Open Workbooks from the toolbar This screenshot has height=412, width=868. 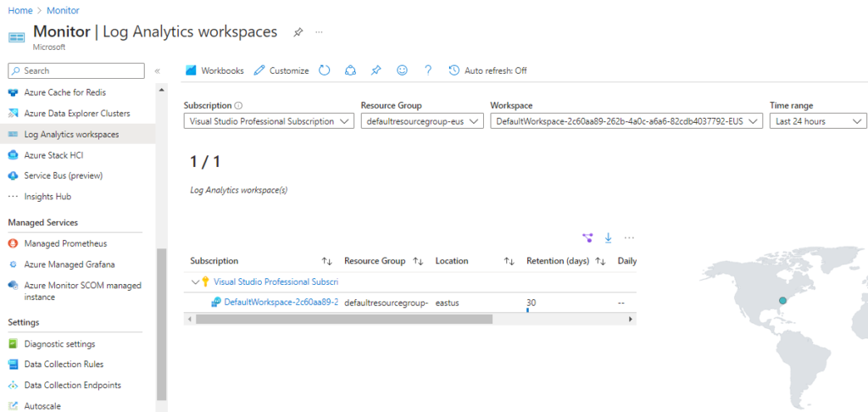pos(214,71)
